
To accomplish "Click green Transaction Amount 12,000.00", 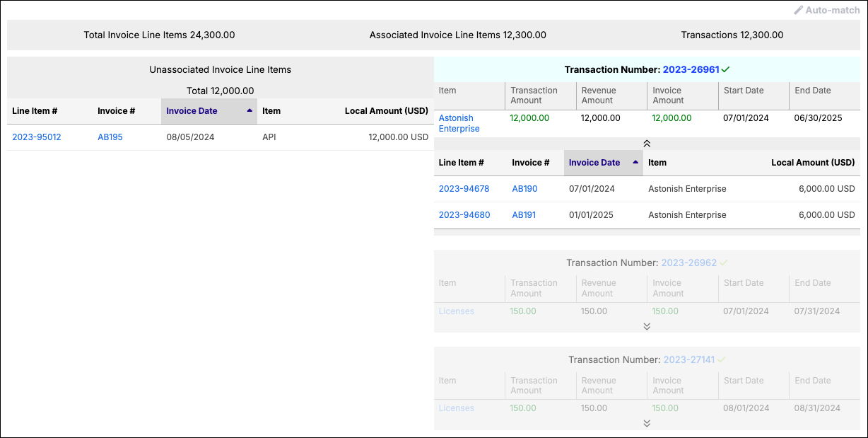I will tap(529, 118).
